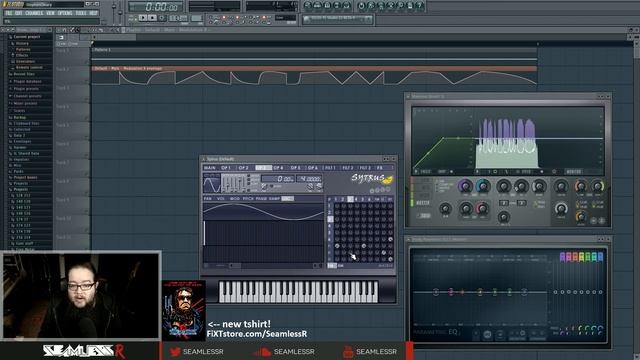This screenshot has height=360, width=640.
Task: Open the Line snap dropdown in top toolbar
Action: (x=285, y=18)
